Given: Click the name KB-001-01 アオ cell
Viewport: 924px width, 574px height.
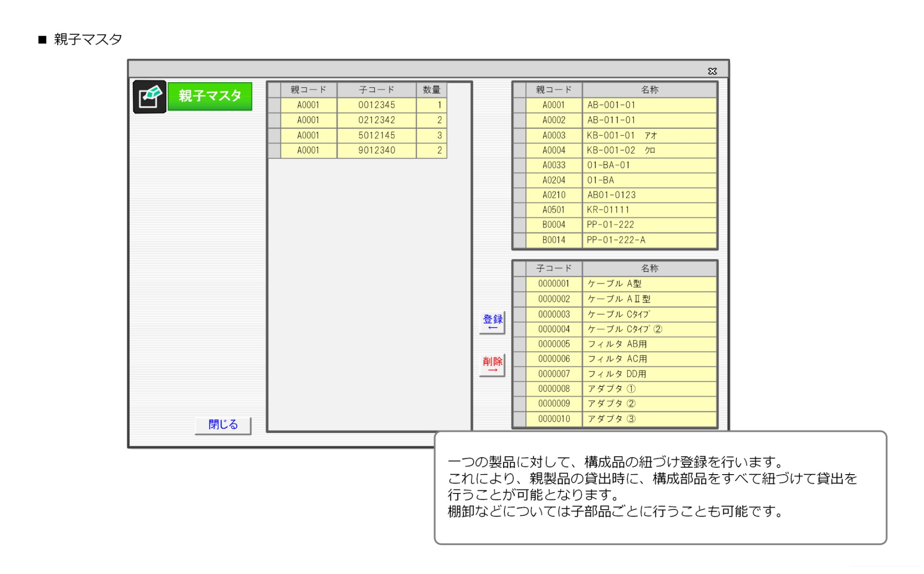Looking at the screenshot, I should [650, 135].
